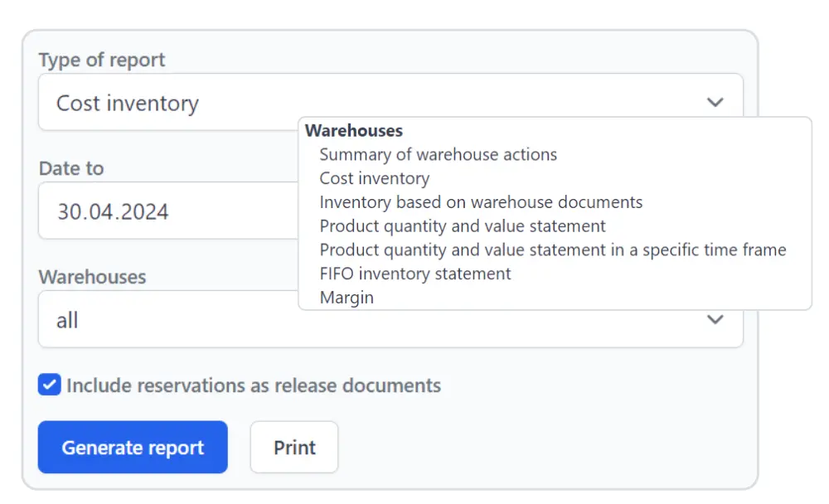Uncheck the include reservations checkbox
The height and width of the screenshot is (504, 829).
(x=50, y=385)
